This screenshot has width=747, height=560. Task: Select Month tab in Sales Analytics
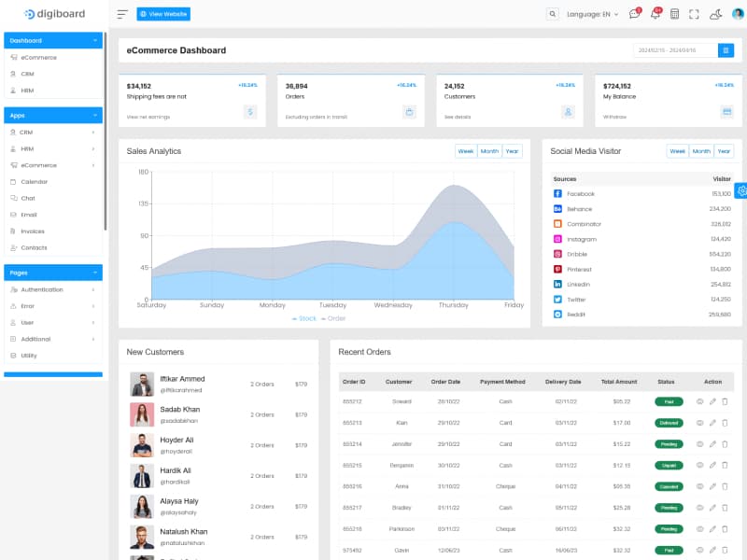[489, 150]
